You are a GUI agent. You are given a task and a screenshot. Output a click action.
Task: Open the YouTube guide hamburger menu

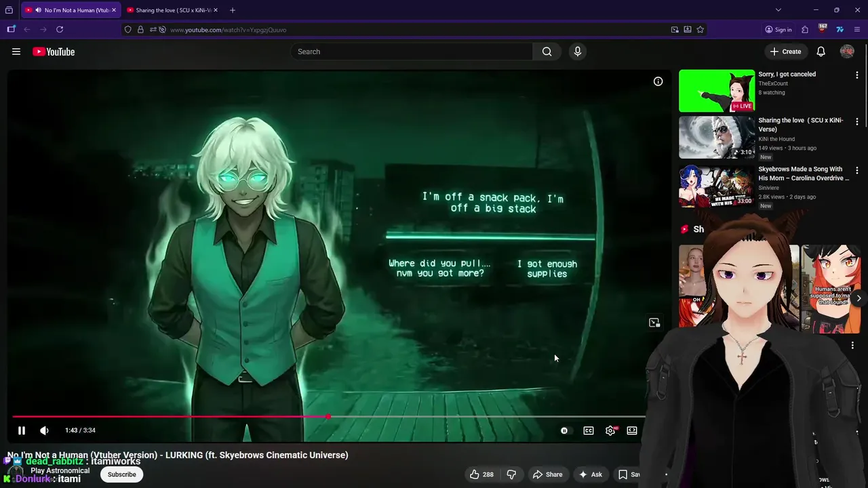point(16,52)
